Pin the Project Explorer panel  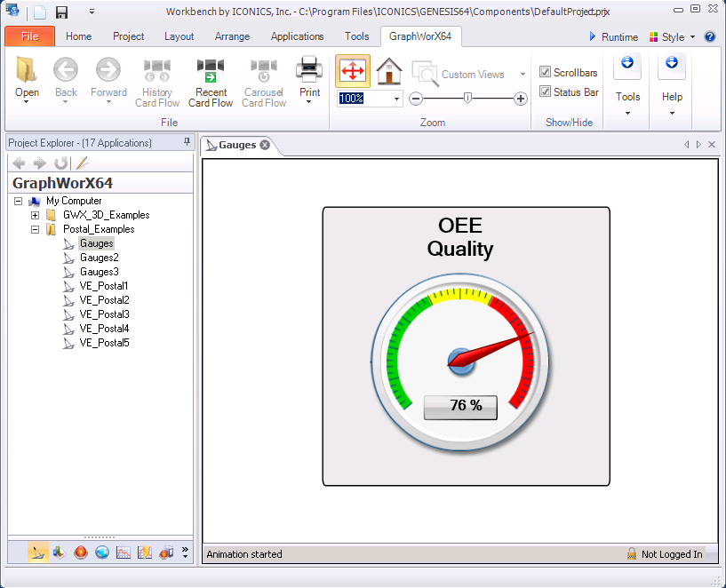(x=187, y=142)
